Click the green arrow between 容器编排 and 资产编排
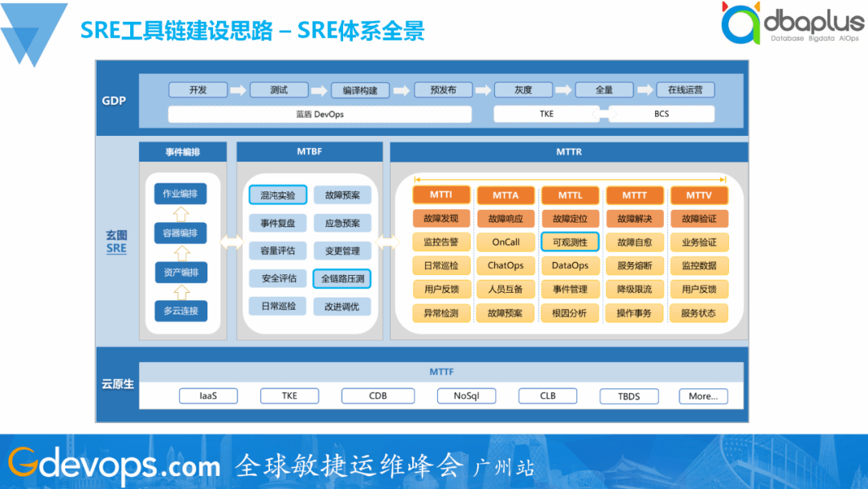Screen dimensions: 868x489 pyautogui.click(x=178, y=255)
